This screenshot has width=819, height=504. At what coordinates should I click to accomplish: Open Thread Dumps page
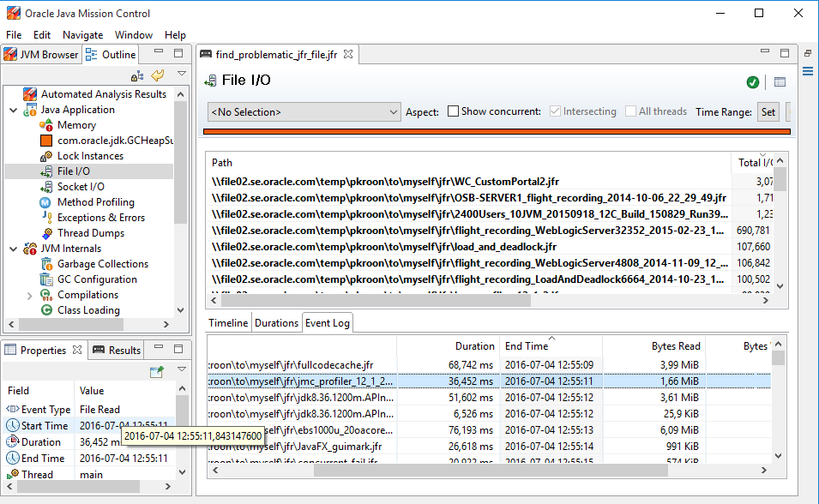90,233
